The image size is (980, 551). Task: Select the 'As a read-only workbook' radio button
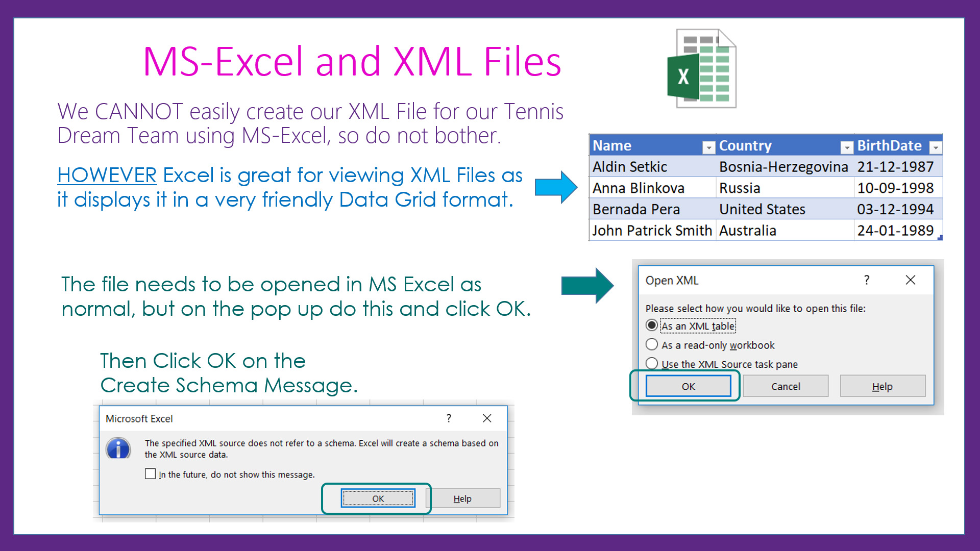pos(651,344)
